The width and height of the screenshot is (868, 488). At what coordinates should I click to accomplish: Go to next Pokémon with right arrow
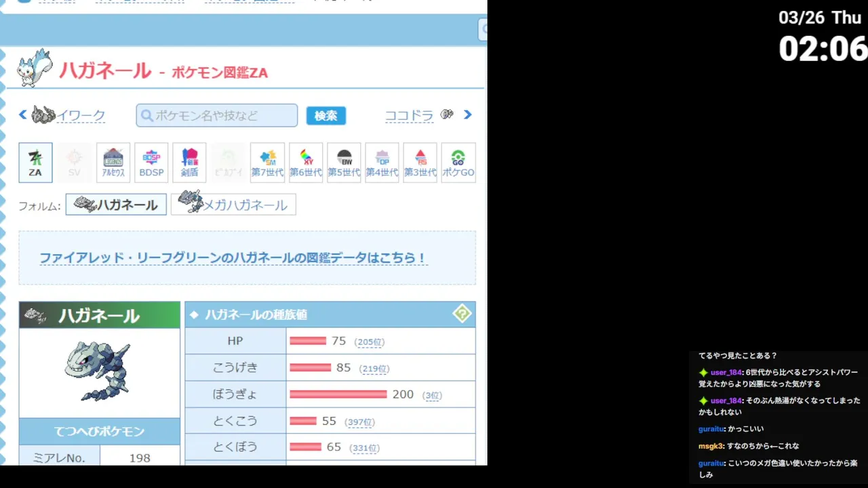coord(467,115)
